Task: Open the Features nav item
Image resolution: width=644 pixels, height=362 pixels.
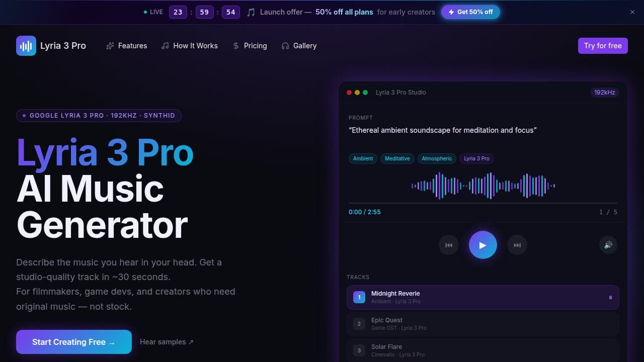Action: pos(127,46)
